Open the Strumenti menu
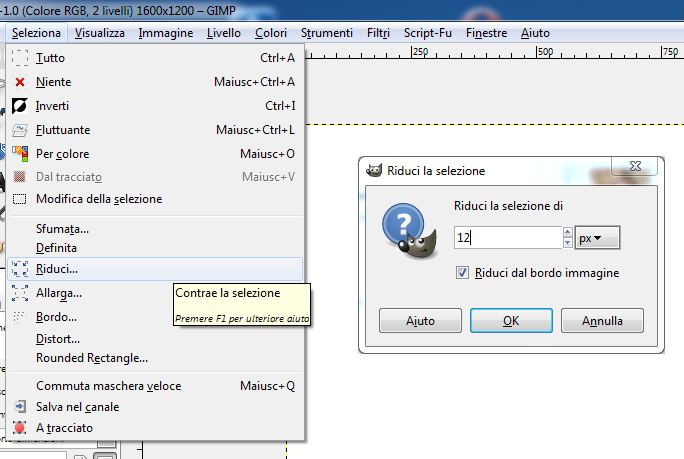This screenshot has width=684, height=459. point(327,33)
